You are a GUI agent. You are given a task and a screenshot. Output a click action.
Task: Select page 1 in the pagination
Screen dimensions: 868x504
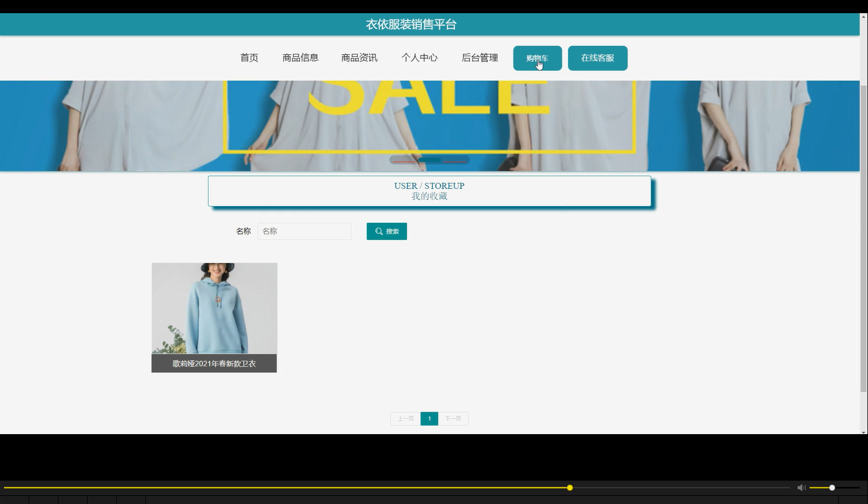(x=429, y=419)
